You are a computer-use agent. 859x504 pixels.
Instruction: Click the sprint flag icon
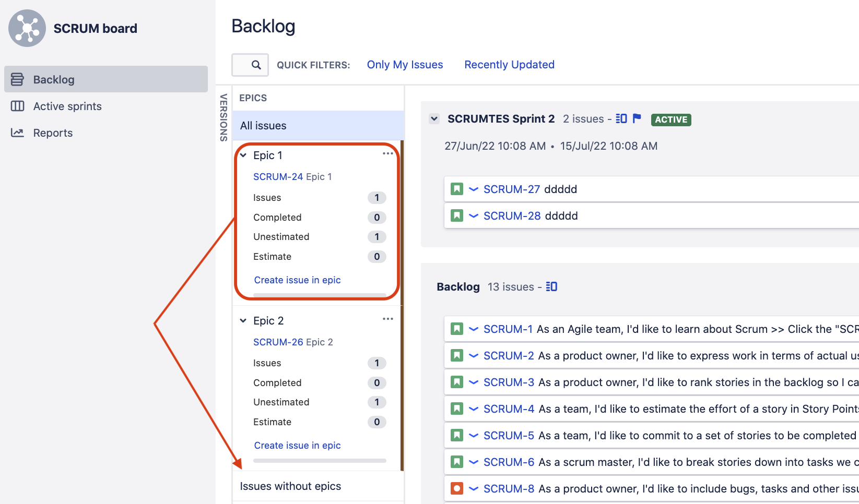(x=637, y=118)
